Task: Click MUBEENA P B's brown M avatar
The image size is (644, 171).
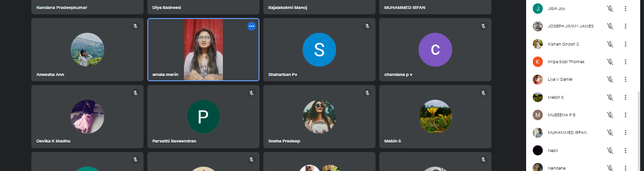Action: coord(538,115)
